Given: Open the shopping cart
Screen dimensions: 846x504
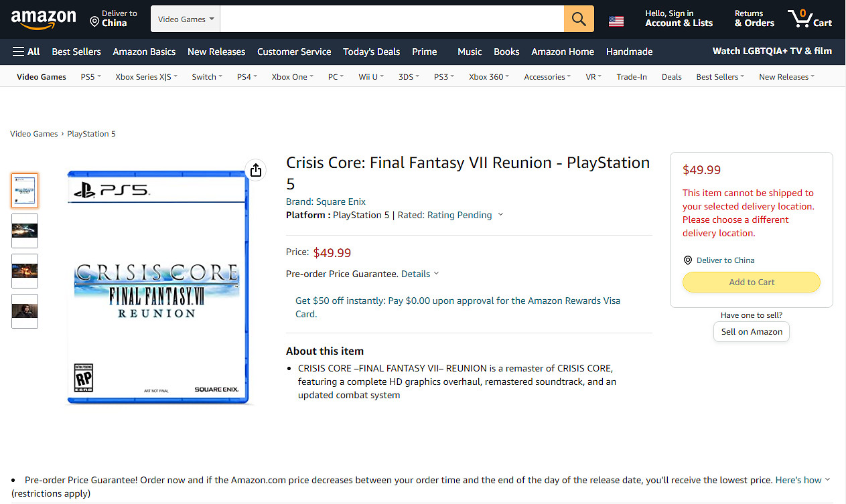Looking at the screenshot, I should [809, 19].
